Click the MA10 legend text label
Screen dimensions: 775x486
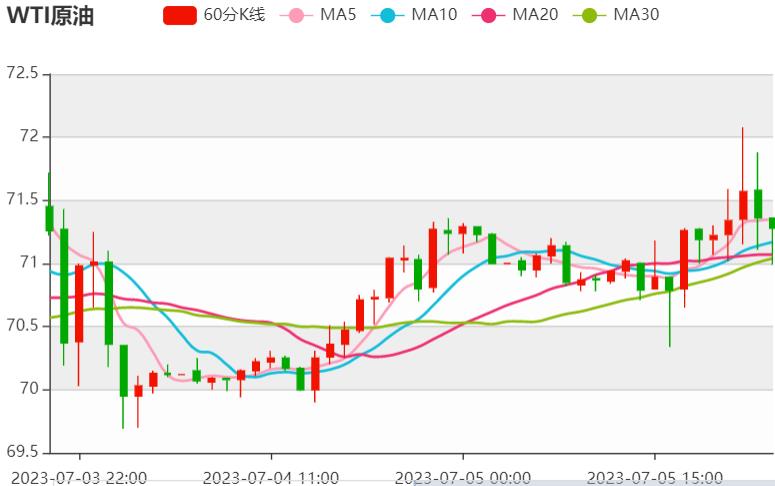435,15
